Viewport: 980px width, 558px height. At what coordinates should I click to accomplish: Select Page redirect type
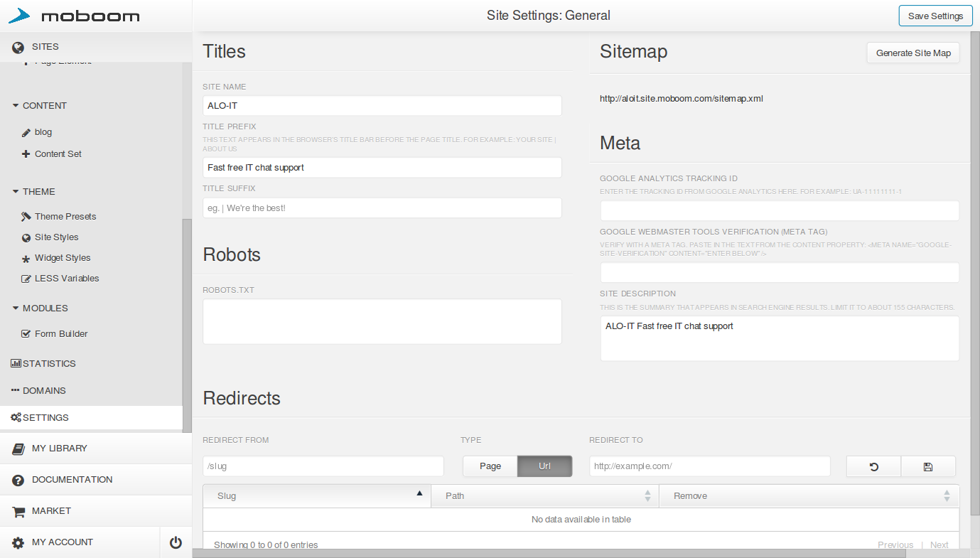(490, 466)
